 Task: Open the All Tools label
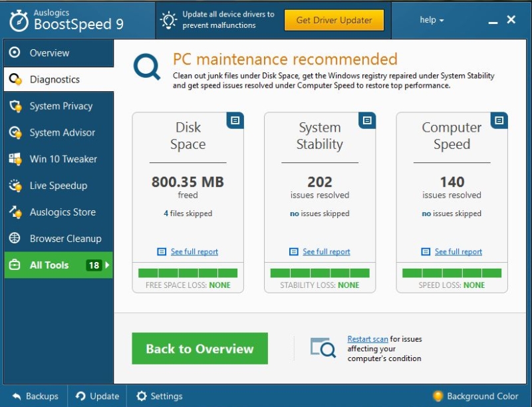49,265
